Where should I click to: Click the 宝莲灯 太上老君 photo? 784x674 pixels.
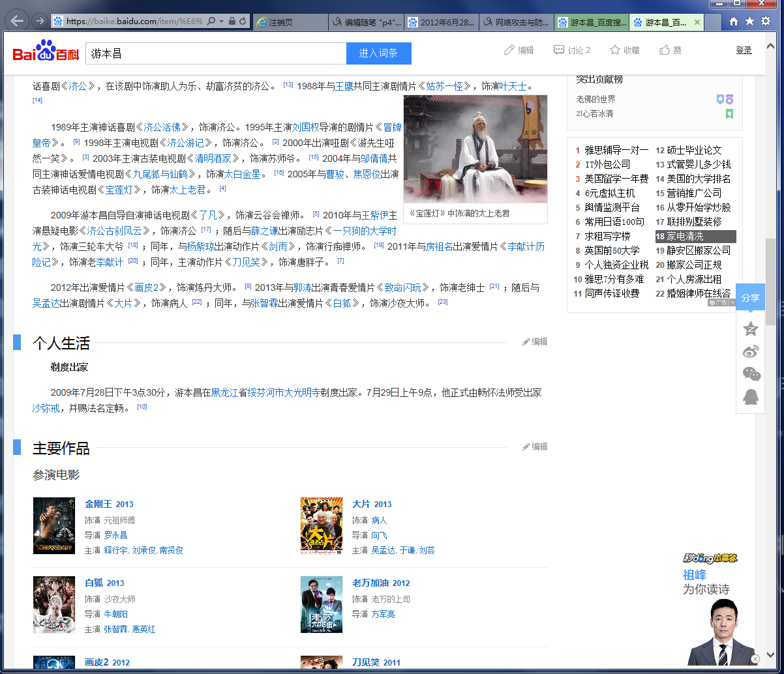(475, 149)
